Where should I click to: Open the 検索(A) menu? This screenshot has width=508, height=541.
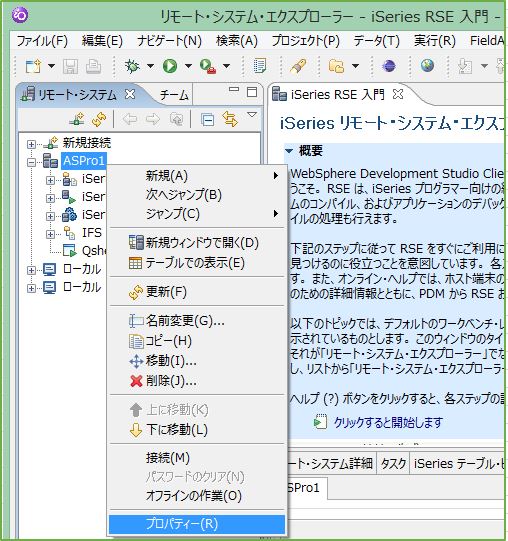[237, 41]
